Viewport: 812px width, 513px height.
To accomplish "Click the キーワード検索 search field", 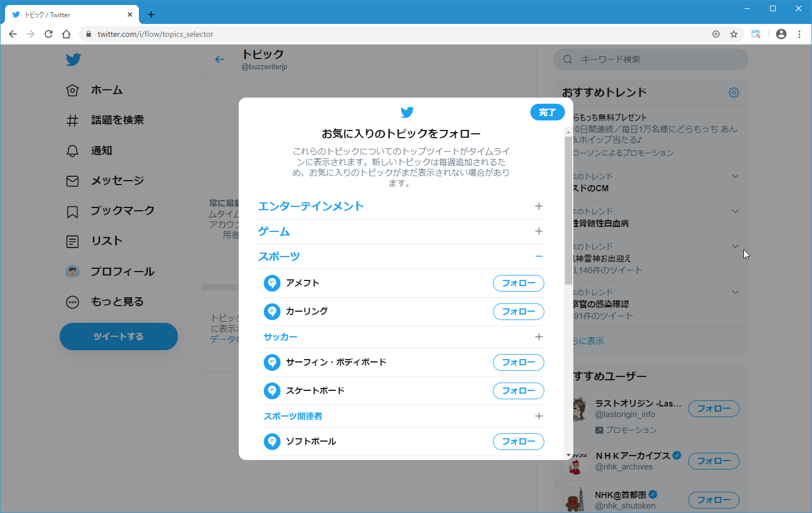I will click(651, 59).
